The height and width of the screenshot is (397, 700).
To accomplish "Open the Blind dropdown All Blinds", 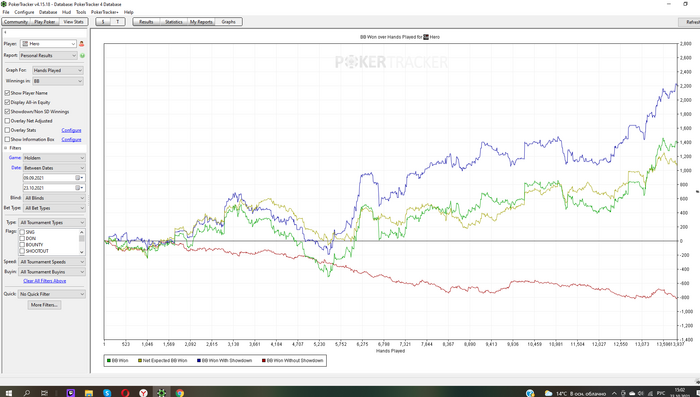I will coord(54,198).
